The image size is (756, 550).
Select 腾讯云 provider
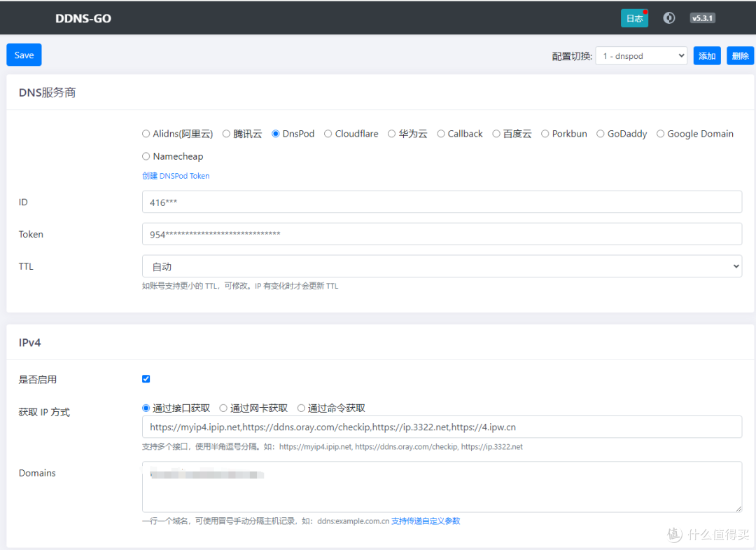226,134
